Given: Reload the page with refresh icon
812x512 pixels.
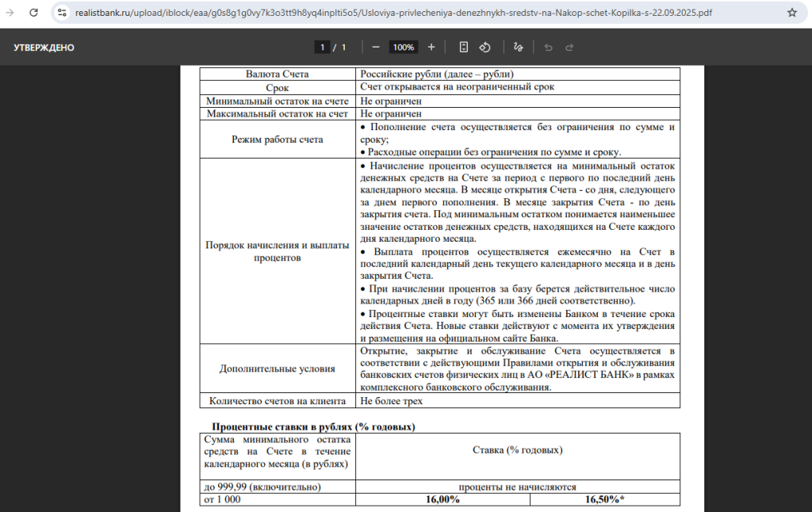Looking at the screenshot, I should [33, 13].
